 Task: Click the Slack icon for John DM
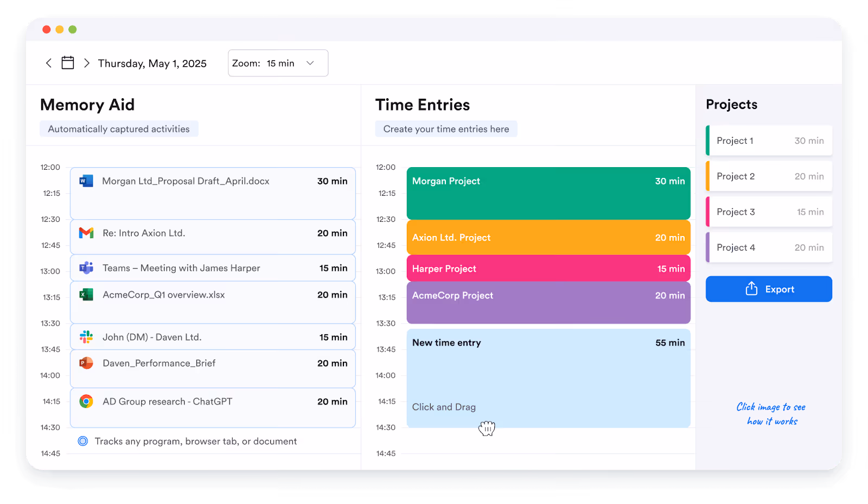click(86, 337)
